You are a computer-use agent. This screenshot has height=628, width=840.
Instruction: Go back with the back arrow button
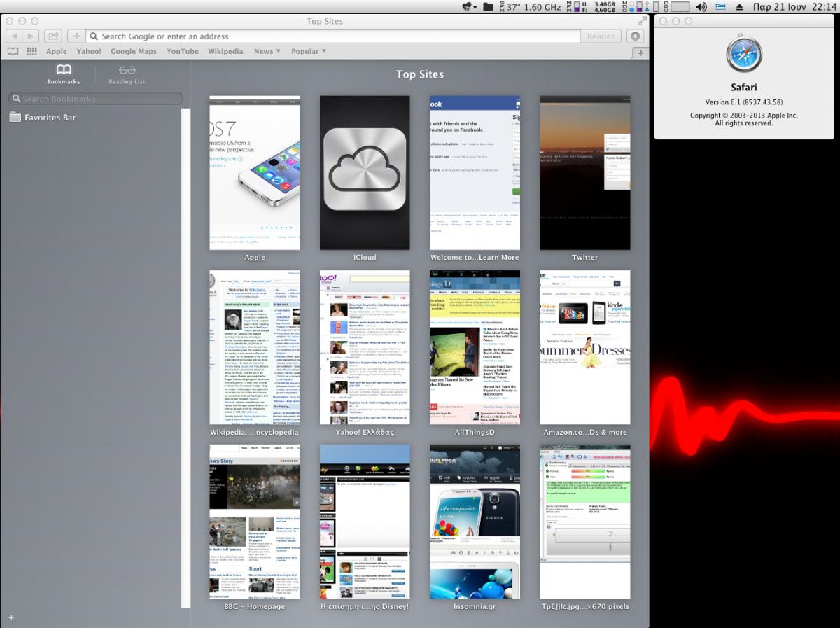14,36
